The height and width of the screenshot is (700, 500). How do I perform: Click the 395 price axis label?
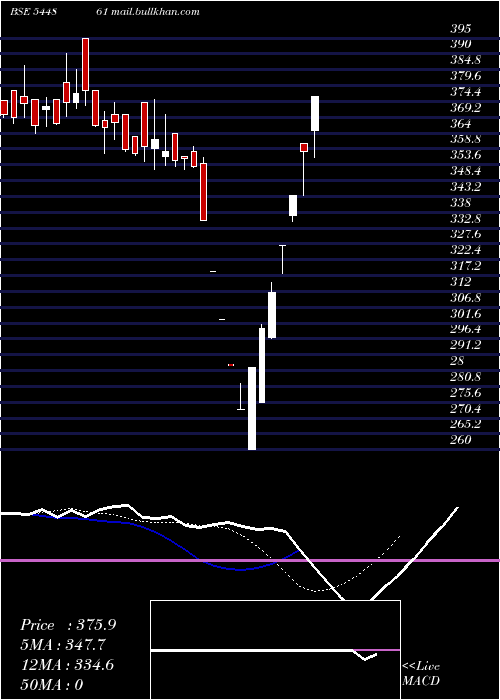coord(461,29)
